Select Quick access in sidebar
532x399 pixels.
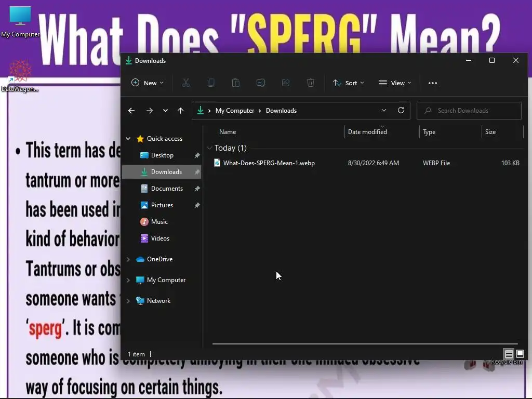pyautogui.click(x=165, y=139)
